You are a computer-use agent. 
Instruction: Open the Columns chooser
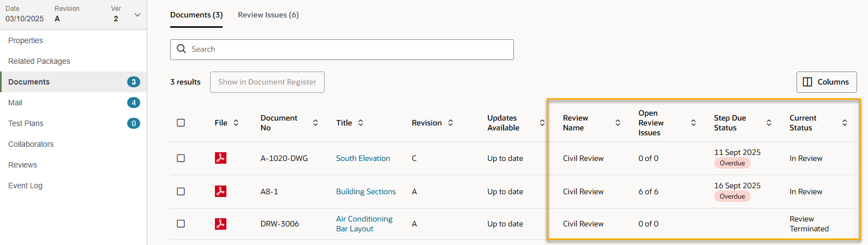[x=826, y=82]
